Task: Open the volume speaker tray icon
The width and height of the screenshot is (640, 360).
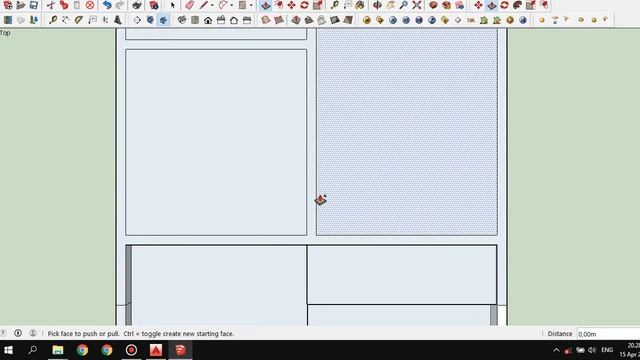Action: (592, 350)
